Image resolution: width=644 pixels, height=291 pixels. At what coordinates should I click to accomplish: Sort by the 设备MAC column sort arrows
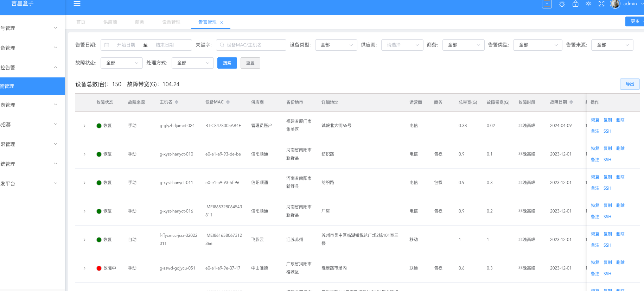pos(228,102)
